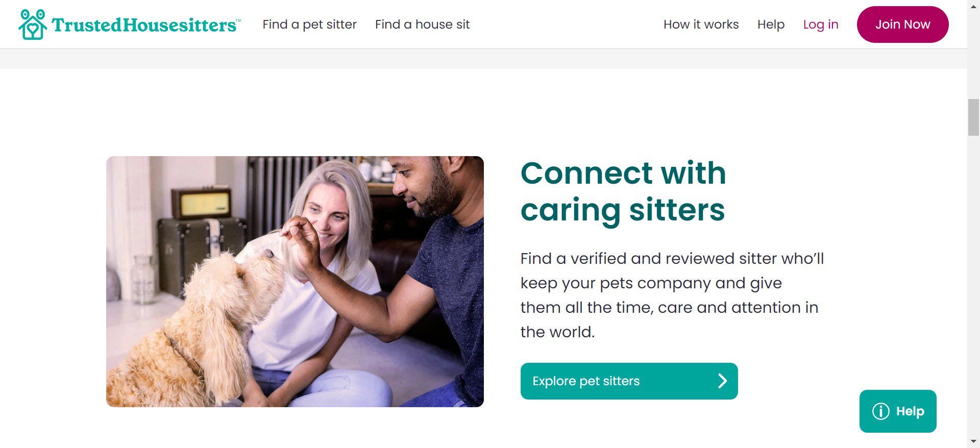Open the Find a house sit menu
The height and width of the screenshot is (448, 980).
(x=422, y=24)
